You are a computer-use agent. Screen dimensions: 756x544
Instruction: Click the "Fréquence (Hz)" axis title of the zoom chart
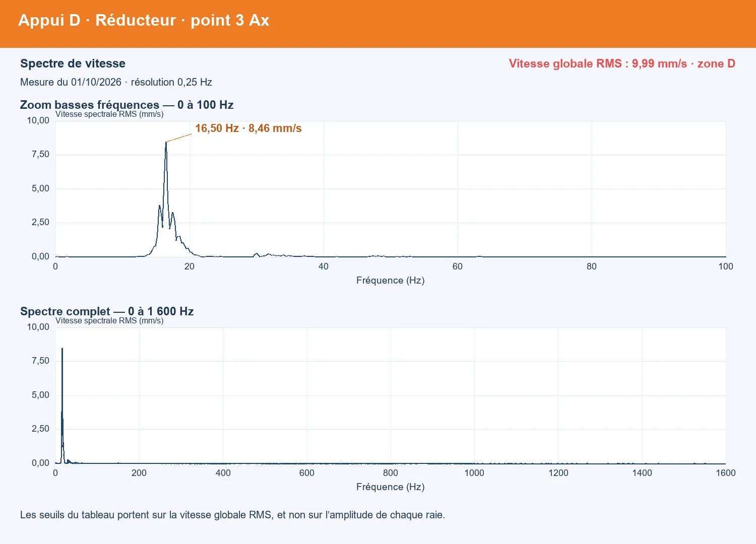coord(391,281)
